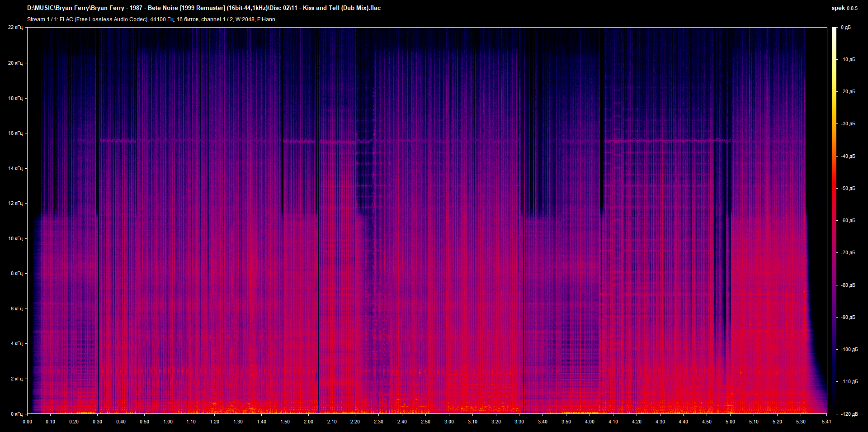
Task: Click the -50 дБ scale label
Action: pyautogui.click(x=848, y=188)
